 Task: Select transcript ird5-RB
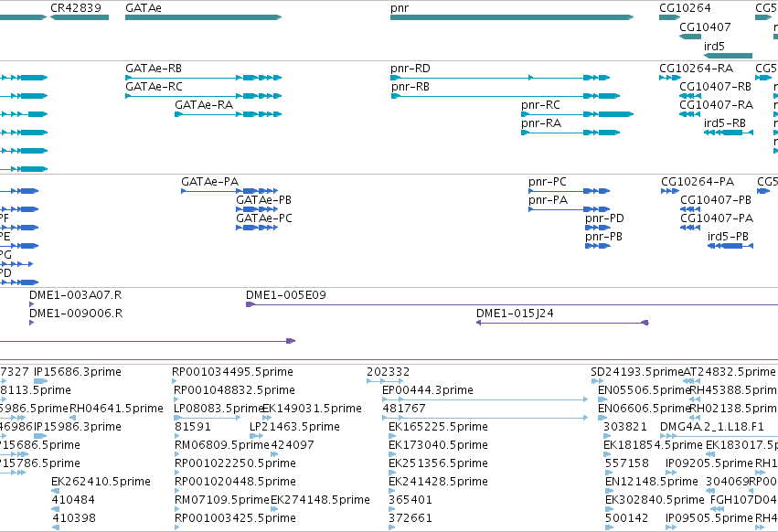pos(724,123)
